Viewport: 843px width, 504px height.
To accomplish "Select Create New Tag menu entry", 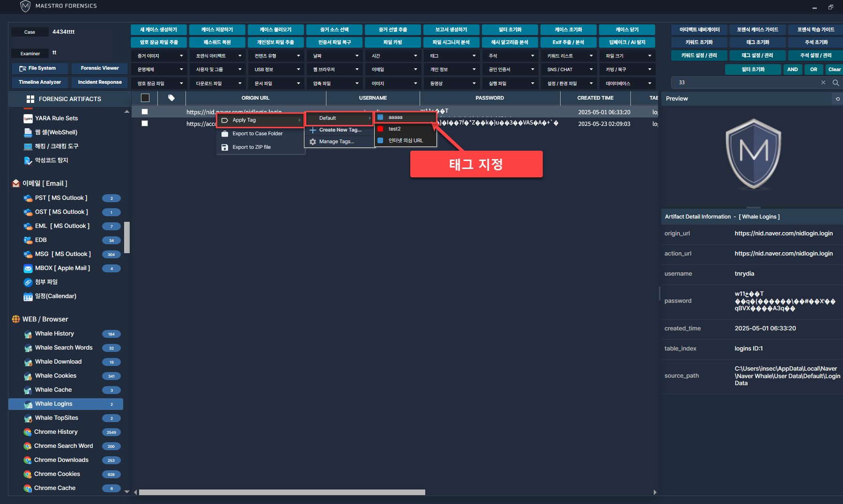I will [340, 130].
